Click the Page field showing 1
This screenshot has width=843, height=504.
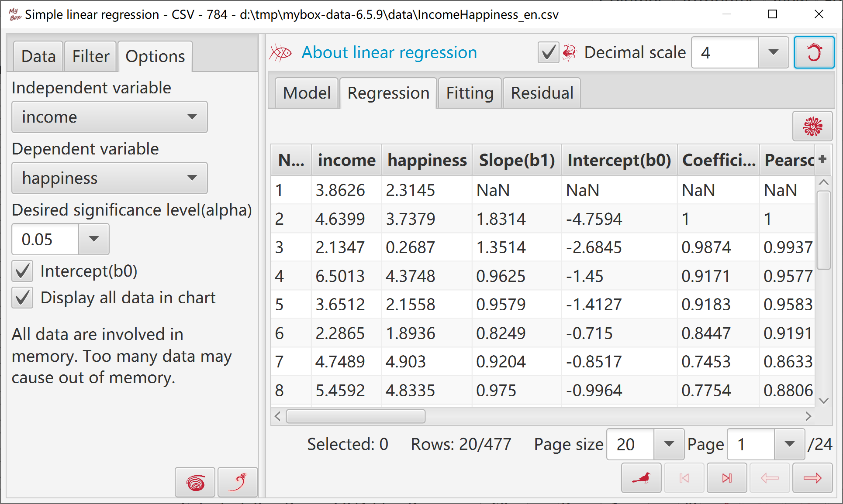[751, 444]
